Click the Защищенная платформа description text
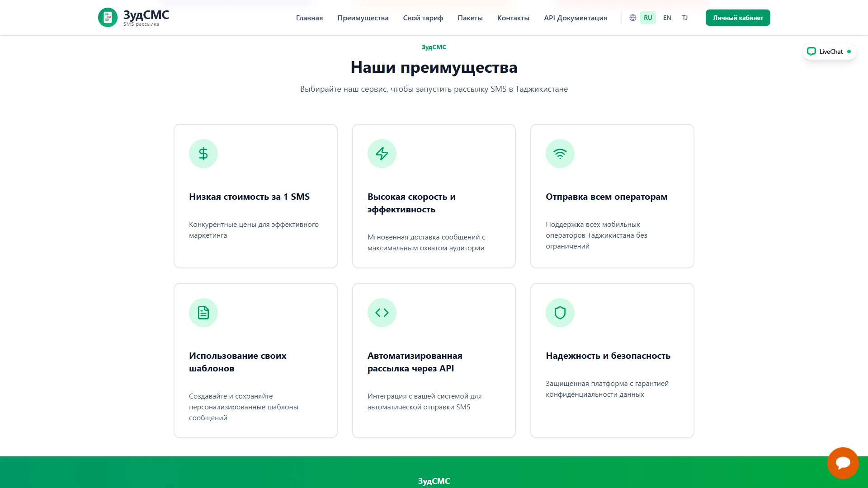The image size is (868, 488). (607, 389)
